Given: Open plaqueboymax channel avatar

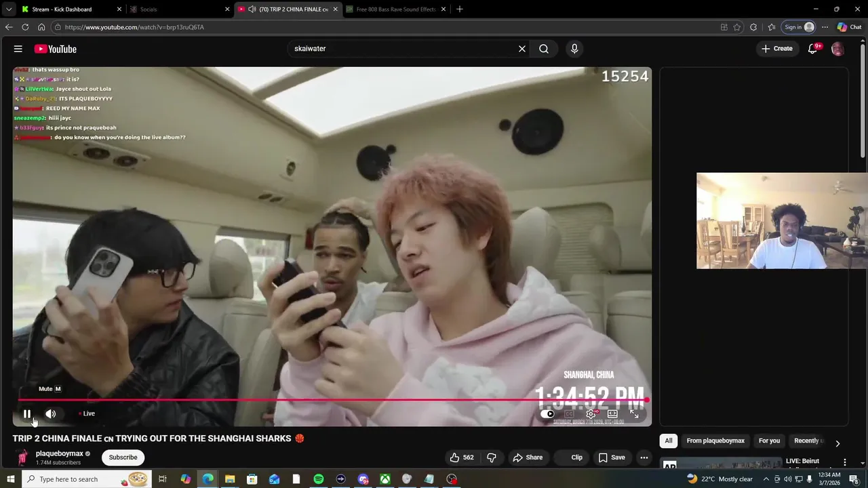Looking at the screenshot, I should pyautogui.click(x=22, y=457).
